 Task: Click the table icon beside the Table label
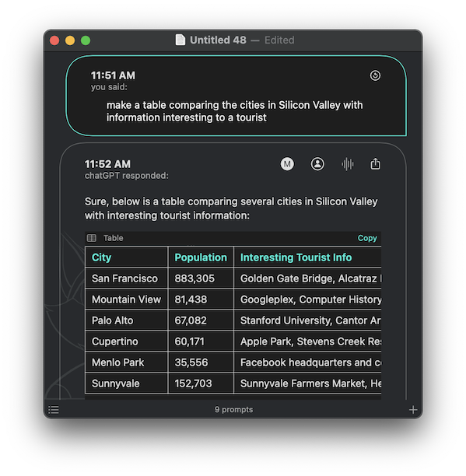[x=91, y=238]
